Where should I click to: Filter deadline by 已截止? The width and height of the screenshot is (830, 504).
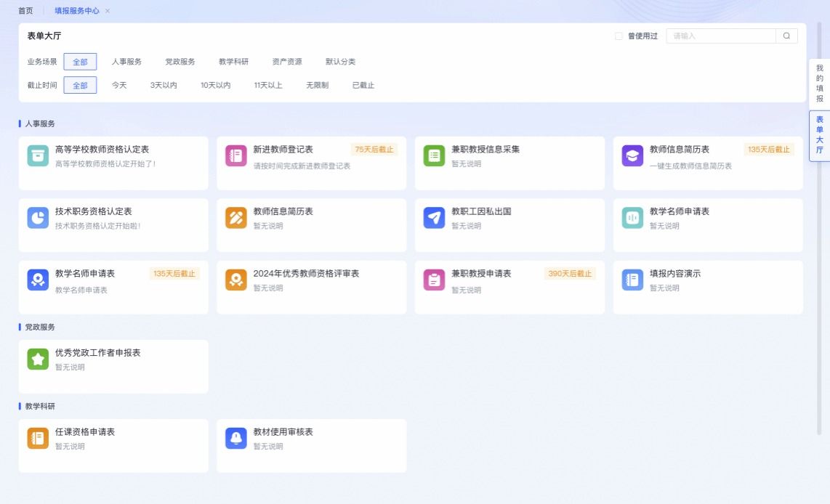point(363,85)
